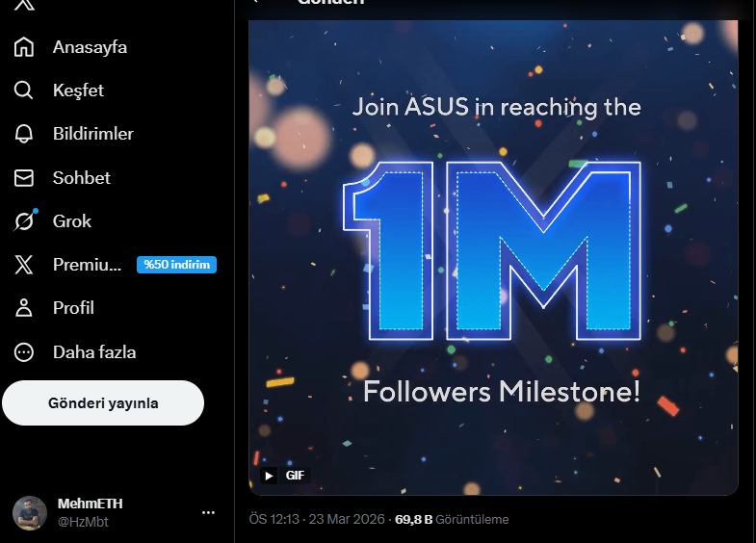Viewport: 756px width, 543px height.
Task: Click the Gönderi yayınla button
Action: (x=103, y=402)
